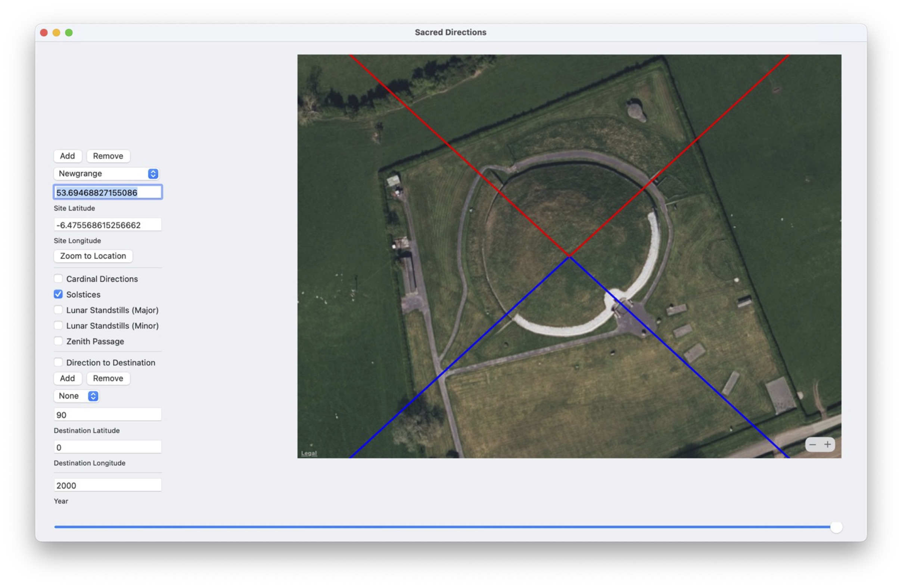Viewport: 902px width, 588px height.
Task: Click Remove button below Direction to Destination
Action: 108,378
